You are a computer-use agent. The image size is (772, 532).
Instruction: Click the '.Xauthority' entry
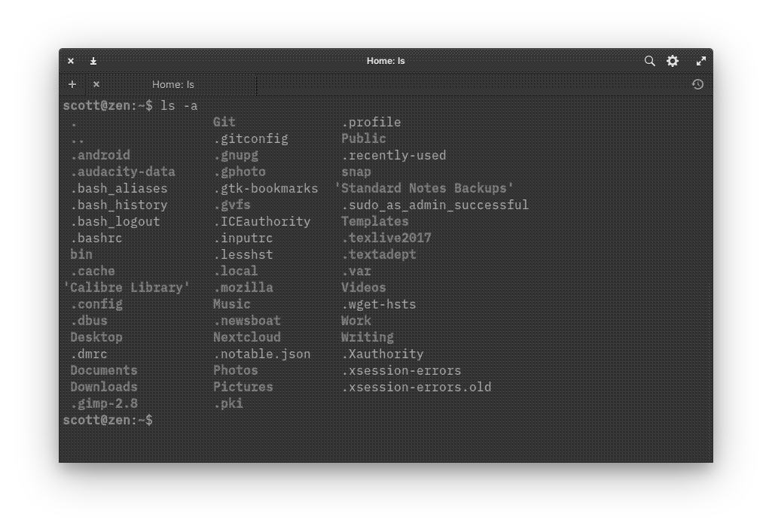383,354
